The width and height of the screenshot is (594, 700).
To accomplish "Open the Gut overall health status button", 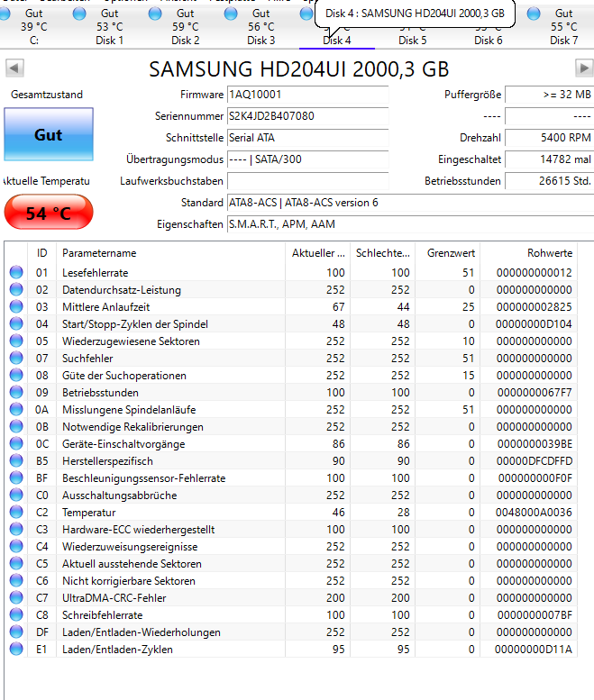I will coord(49,134).
